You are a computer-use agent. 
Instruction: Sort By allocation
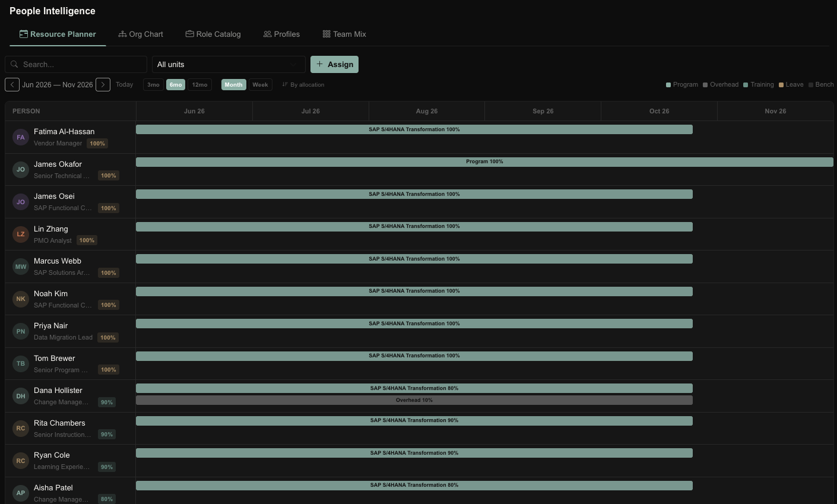click(x=303, y=85)
